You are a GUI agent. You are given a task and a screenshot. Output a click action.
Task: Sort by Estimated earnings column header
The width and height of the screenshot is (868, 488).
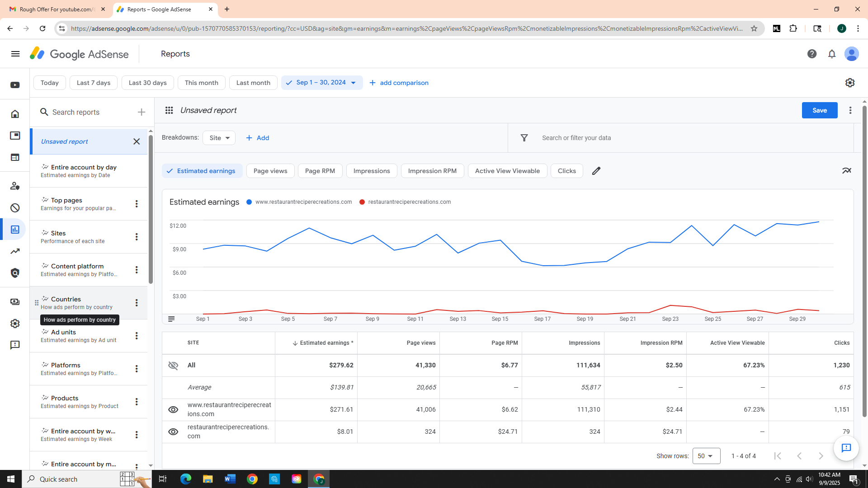tap(323, 343)
